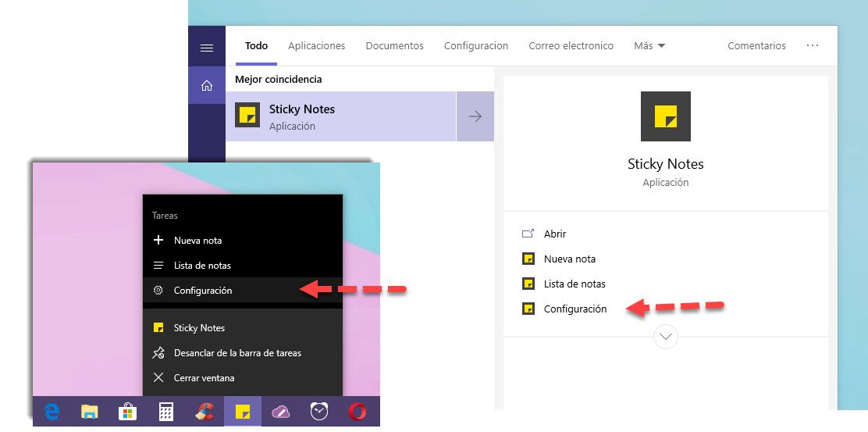This screenshot has height=432, width=868.
Task: Open Microsoft Edge from the taskbar
Action: [x=52, y=412]
